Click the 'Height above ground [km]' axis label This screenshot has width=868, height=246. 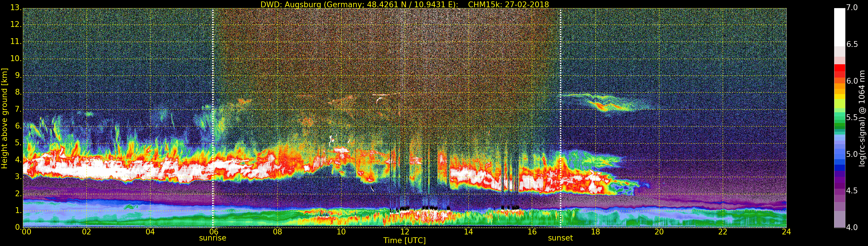point(4,118)
